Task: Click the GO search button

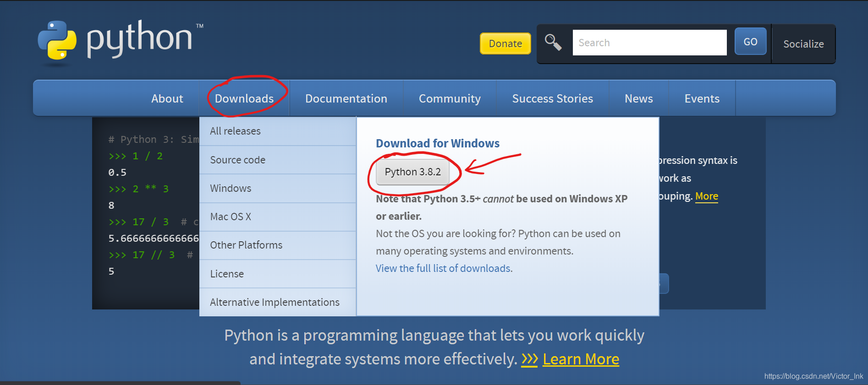Action: 750,42
